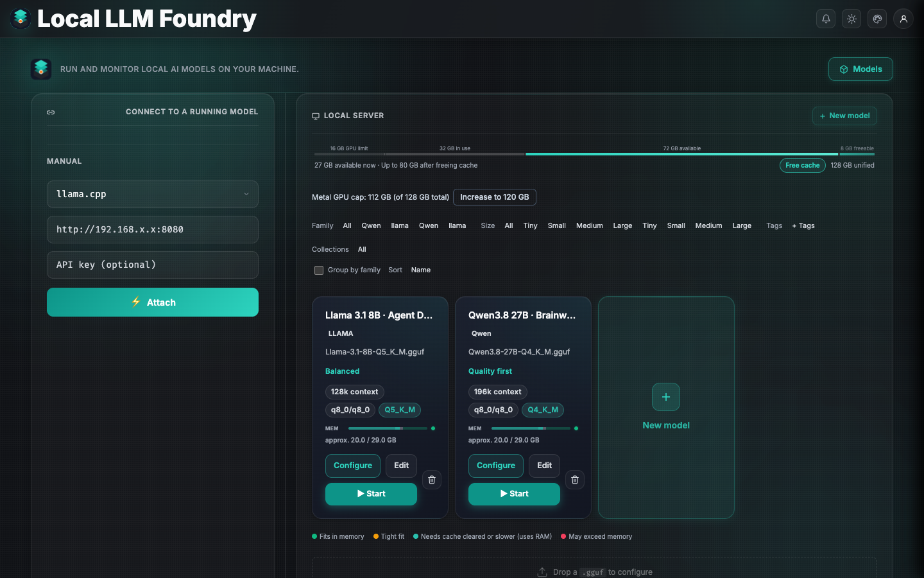Click the upload icon in the gguf drop zone

coord(542,572)
